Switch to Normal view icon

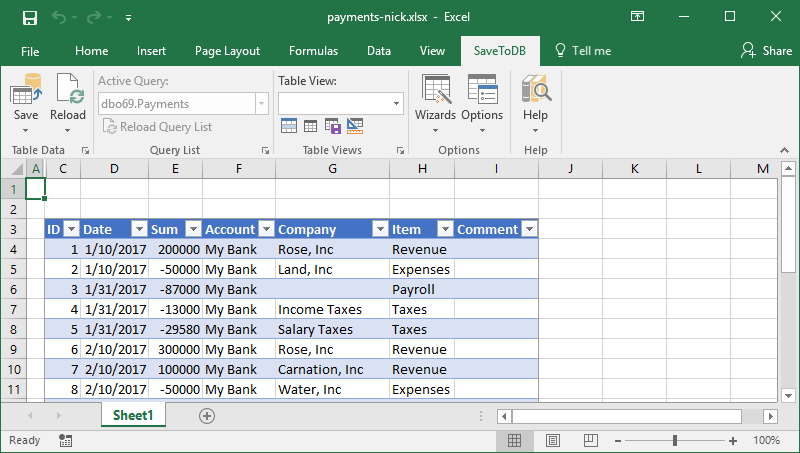click(x=514, y=440)
